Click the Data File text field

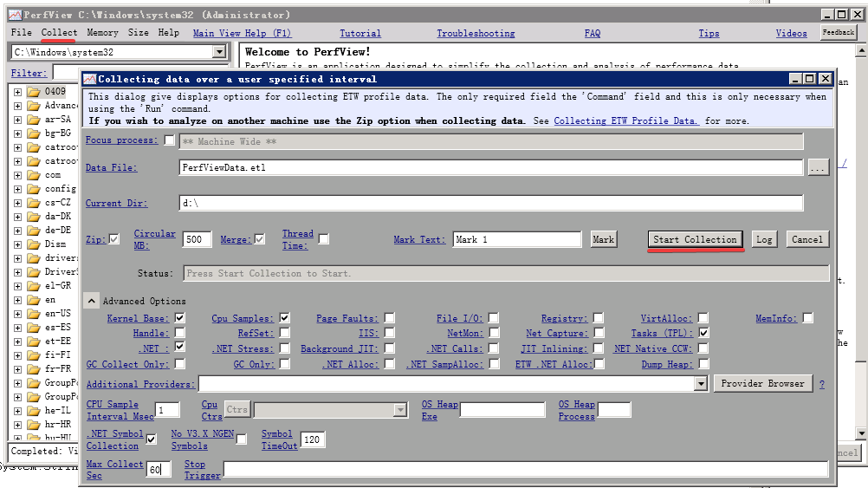491,167
